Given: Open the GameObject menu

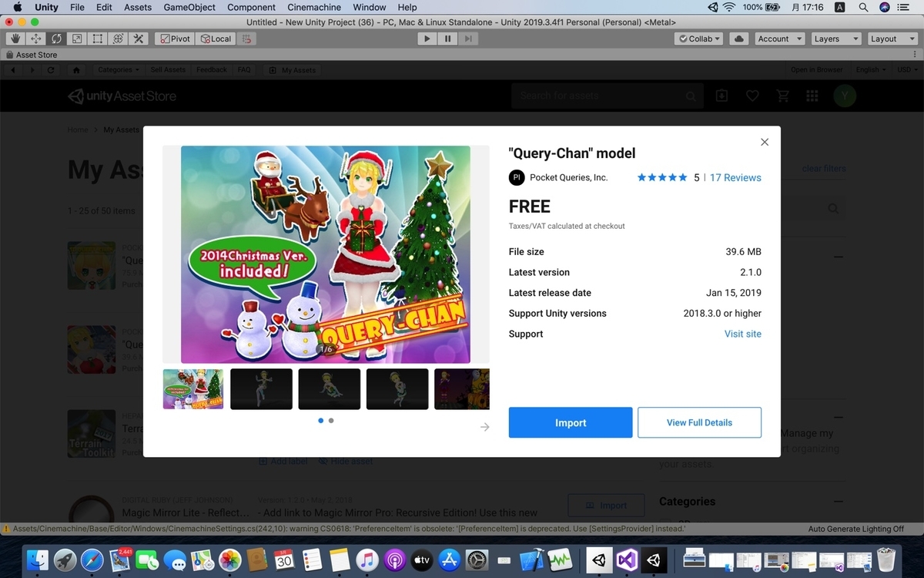Looking at the screenshot, I should pos(189,7).
